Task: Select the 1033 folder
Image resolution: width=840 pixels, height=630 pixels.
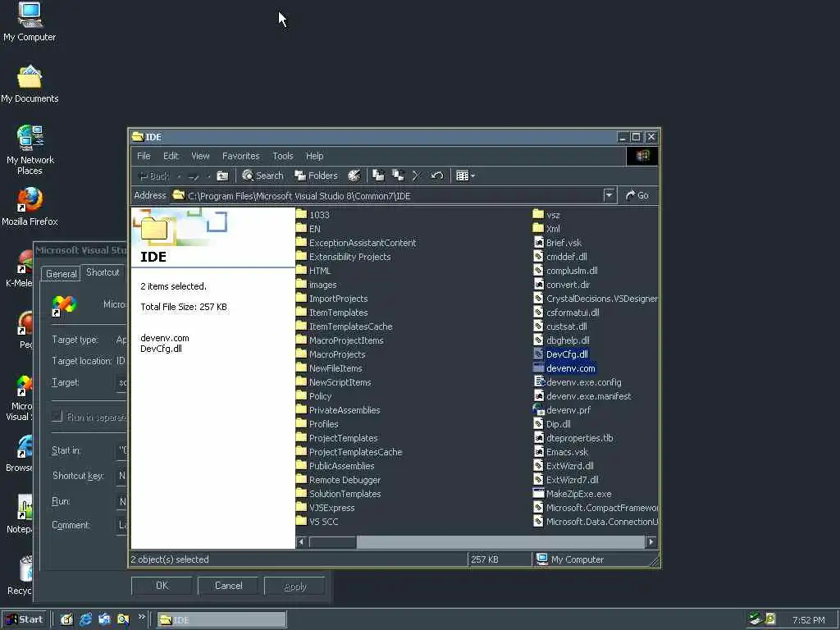Action: click(x=313, y=215)
